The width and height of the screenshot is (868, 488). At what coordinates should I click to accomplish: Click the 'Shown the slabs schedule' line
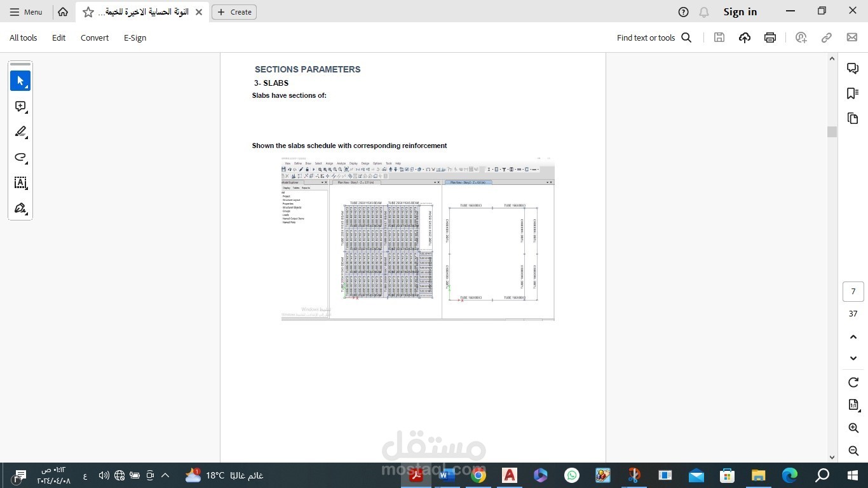coord(349,146)
